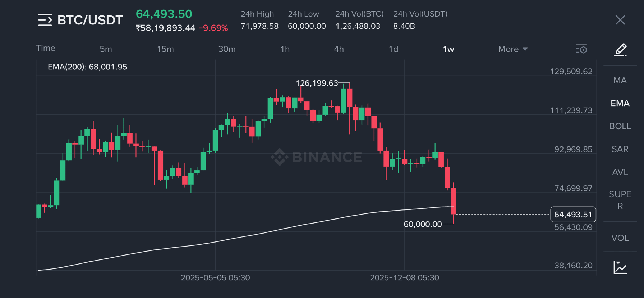Enable the SUPER trend indicator
The image size is (644, 298).
click(620, 200)
